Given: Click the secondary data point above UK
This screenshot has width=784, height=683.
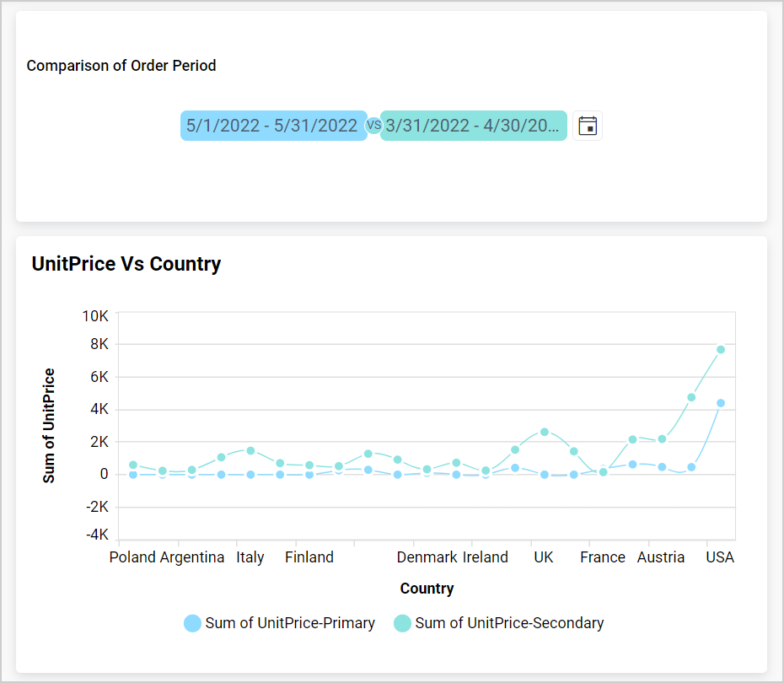Looking at the screenshot, I should [544, 432].
